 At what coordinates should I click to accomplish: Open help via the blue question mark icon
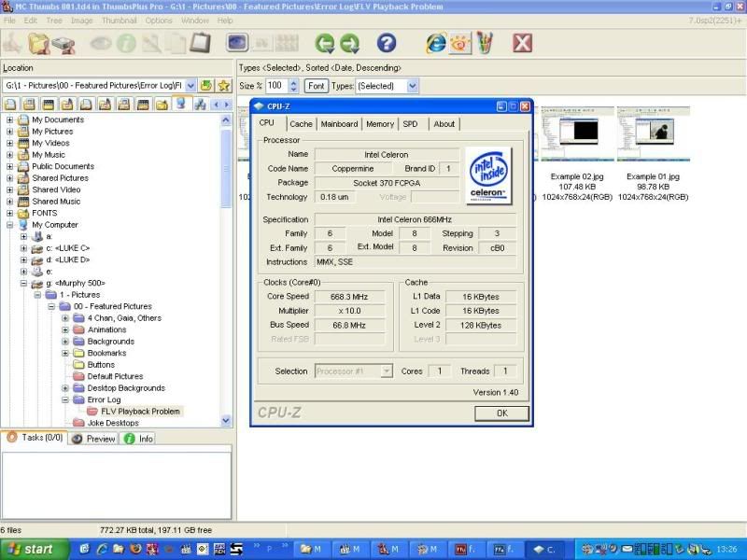point(387,43)
